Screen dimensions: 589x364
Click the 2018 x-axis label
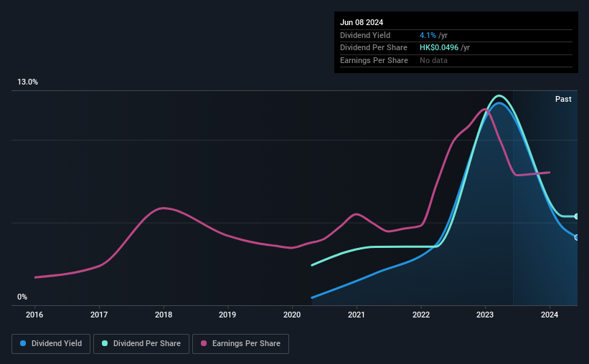tap(164, 315)
